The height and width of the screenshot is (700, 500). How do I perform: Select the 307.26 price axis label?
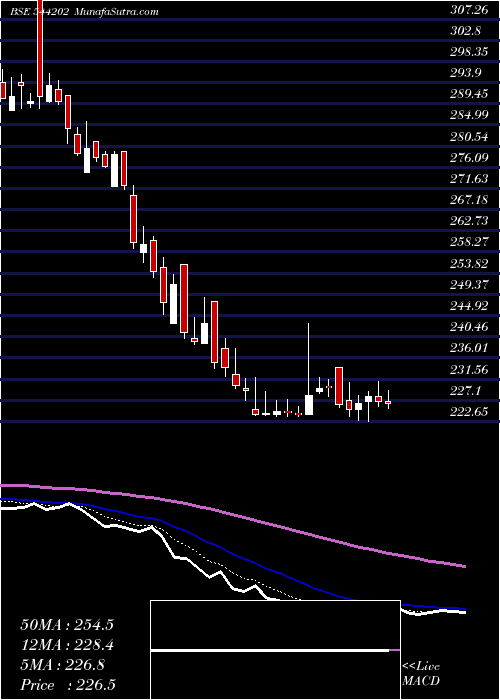tap(468, 9)
